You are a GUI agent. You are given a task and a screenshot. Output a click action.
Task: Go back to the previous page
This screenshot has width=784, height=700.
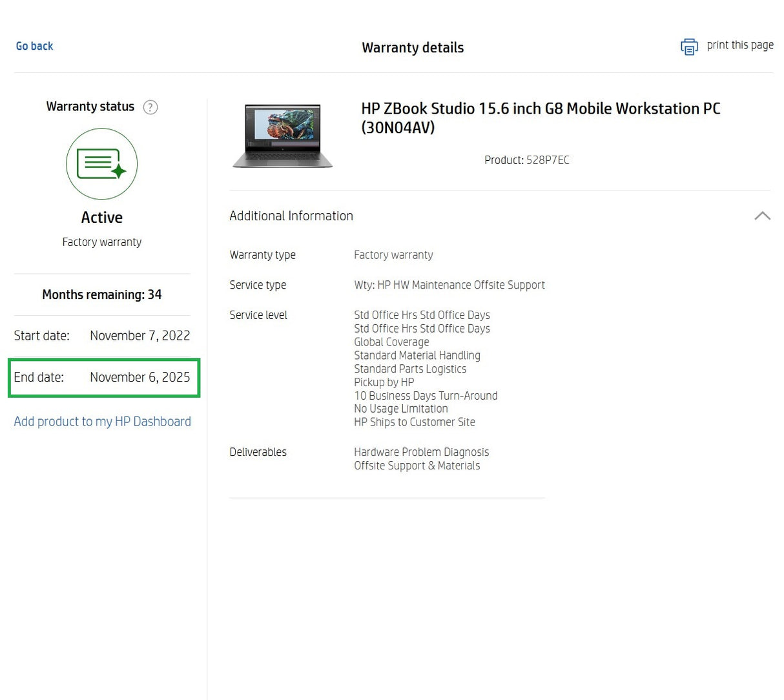click(34, 46)
